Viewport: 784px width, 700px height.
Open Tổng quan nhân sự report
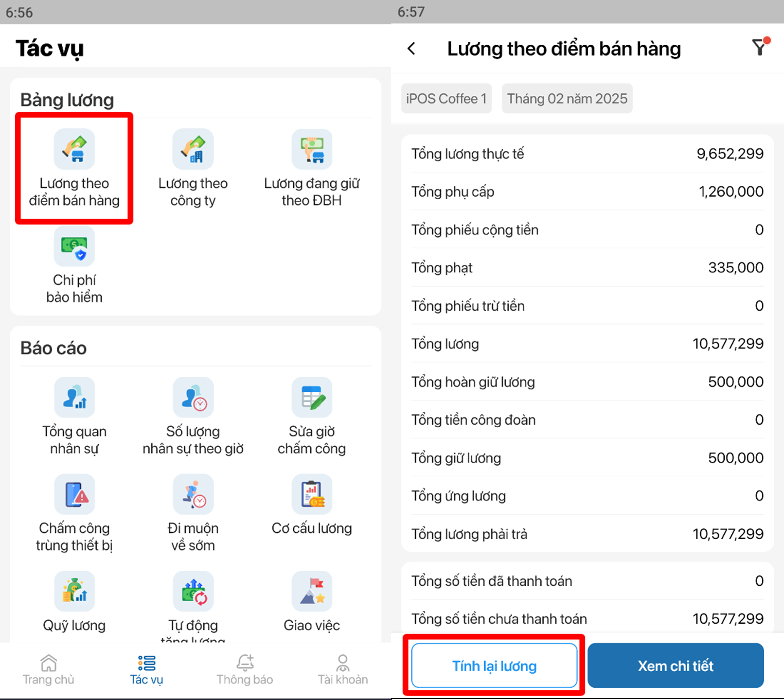pos(74,397)
